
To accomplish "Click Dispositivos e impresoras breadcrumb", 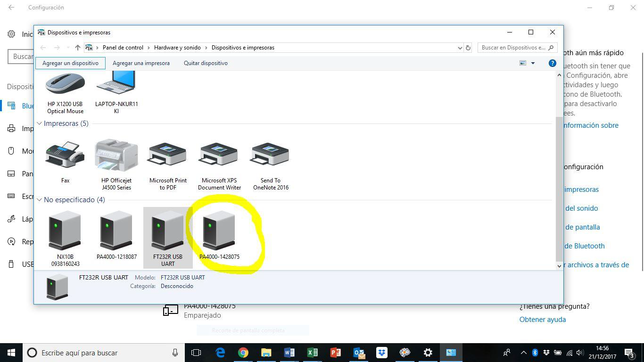I will [243, 48].
